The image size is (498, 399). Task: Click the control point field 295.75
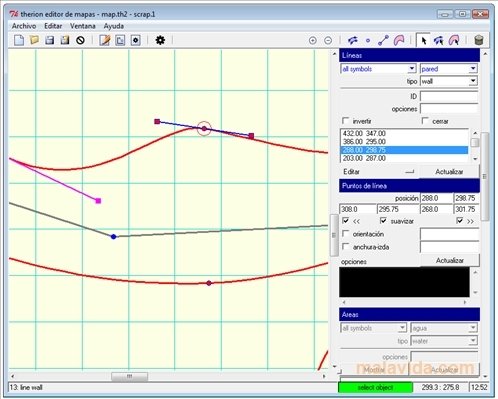pos(398,209)
